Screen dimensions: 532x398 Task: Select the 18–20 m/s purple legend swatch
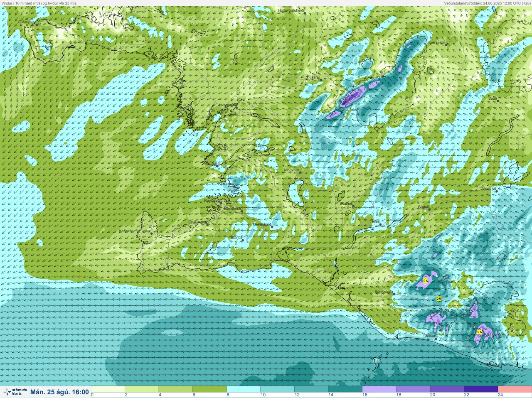coord(413,389)
